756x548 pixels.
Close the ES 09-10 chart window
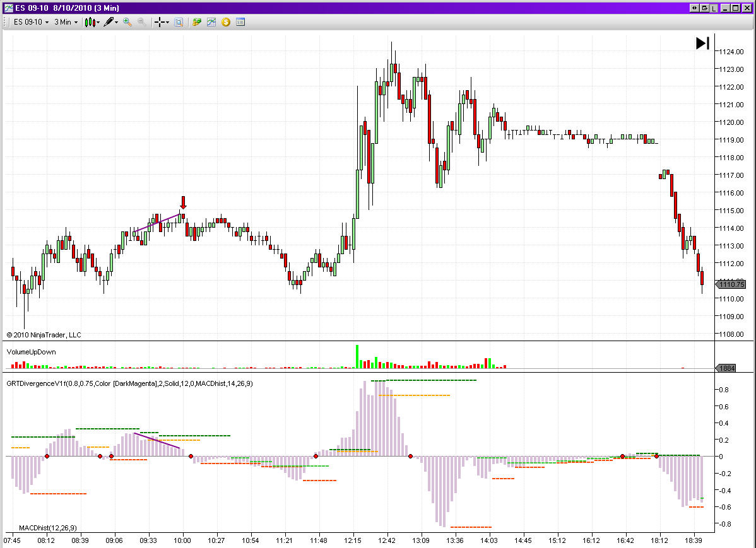tap(746, 8)
